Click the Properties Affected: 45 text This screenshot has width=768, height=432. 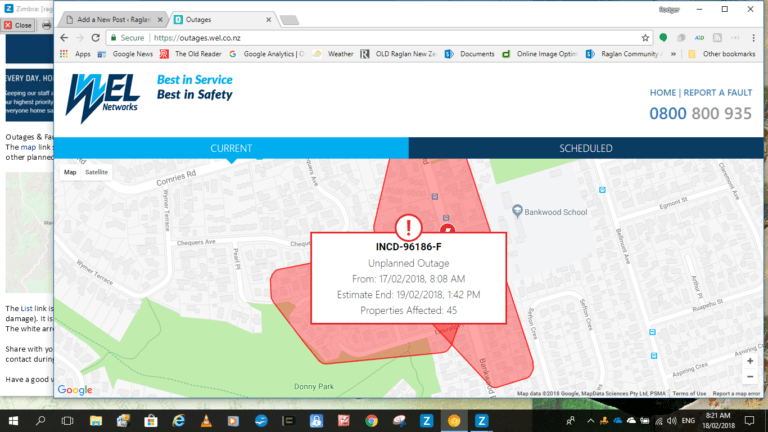408,311
